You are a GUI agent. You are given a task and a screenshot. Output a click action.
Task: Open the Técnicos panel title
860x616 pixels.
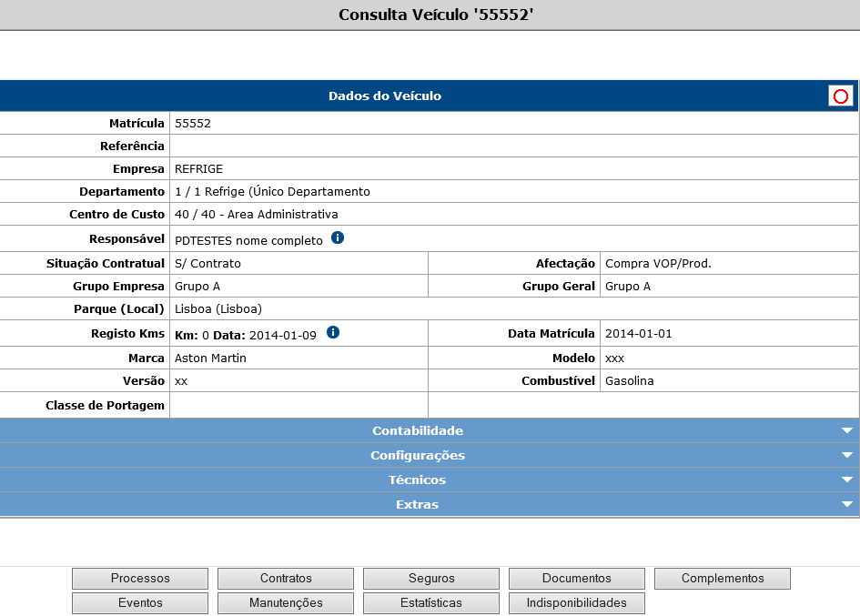pyautogui.click(x=418, y=480)
